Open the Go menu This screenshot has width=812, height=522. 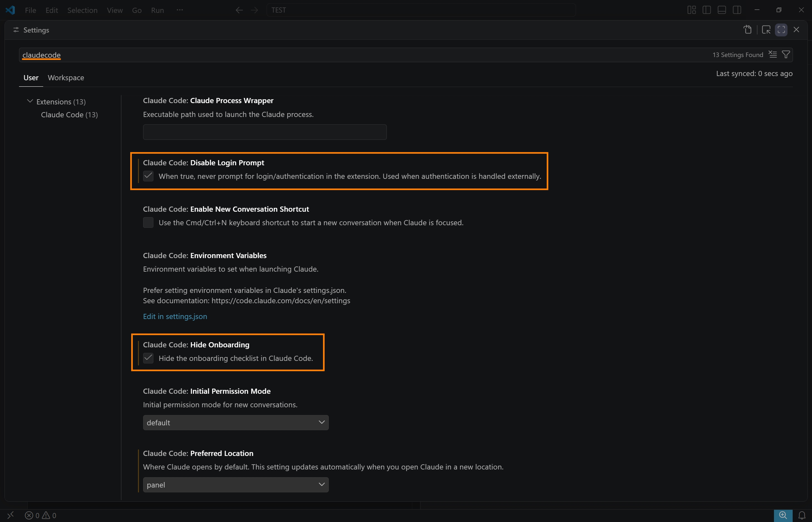coord(137,10)
